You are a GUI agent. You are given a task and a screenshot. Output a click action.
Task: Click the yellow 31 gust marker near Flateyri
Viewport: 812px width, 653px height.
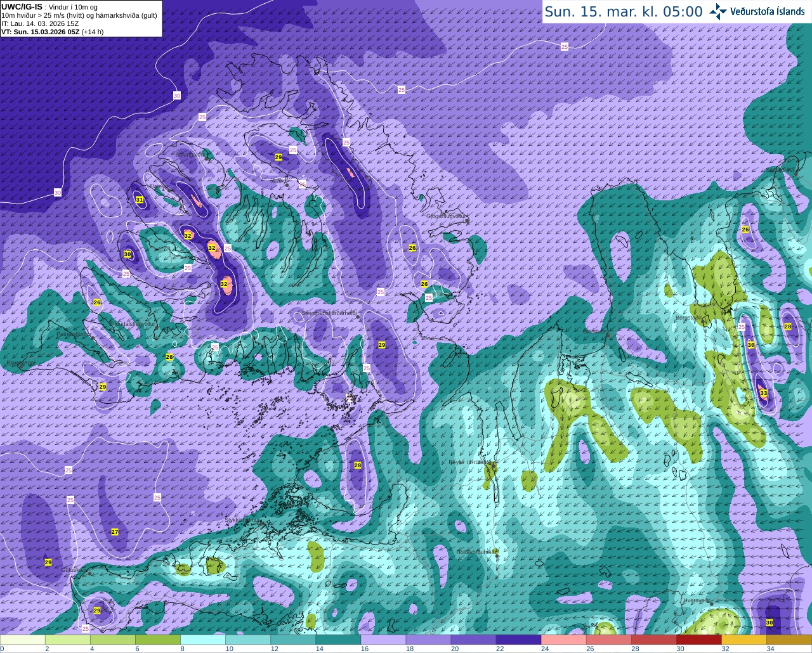click(140, 200)
